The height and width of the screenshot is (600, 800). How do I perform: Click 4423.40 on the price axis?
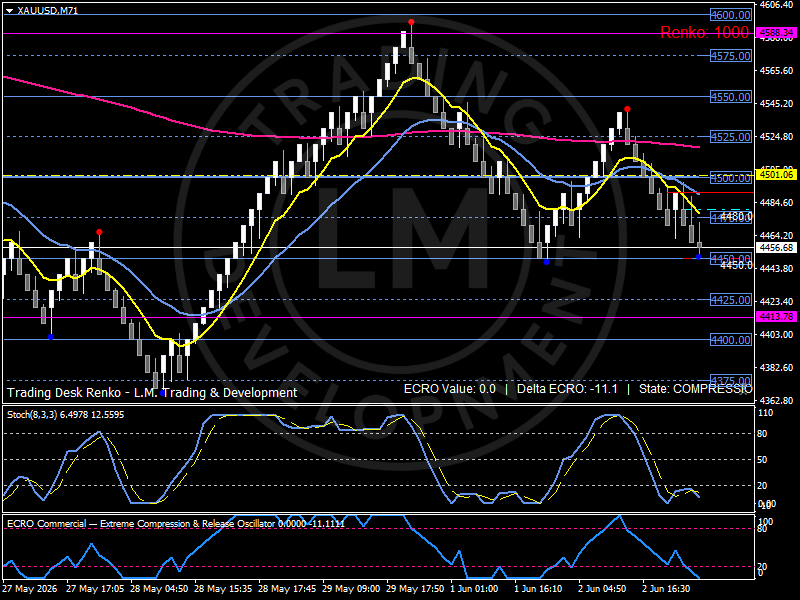click(x=777, y=302)
